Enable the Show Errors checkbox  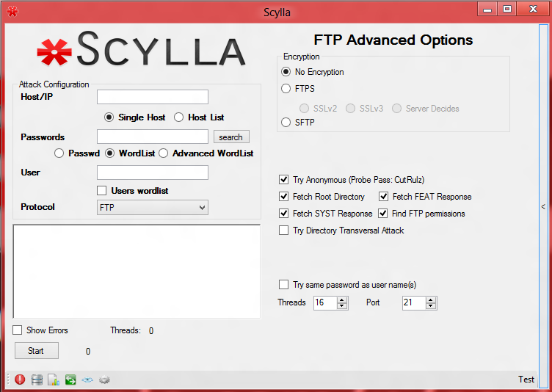tap(18, 330)
